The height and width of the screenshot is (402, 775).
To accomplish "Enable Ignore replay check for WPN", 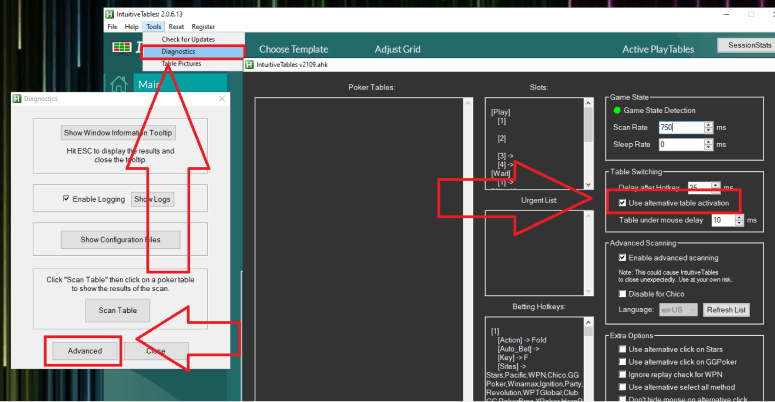I will click(x=622, y=374).
